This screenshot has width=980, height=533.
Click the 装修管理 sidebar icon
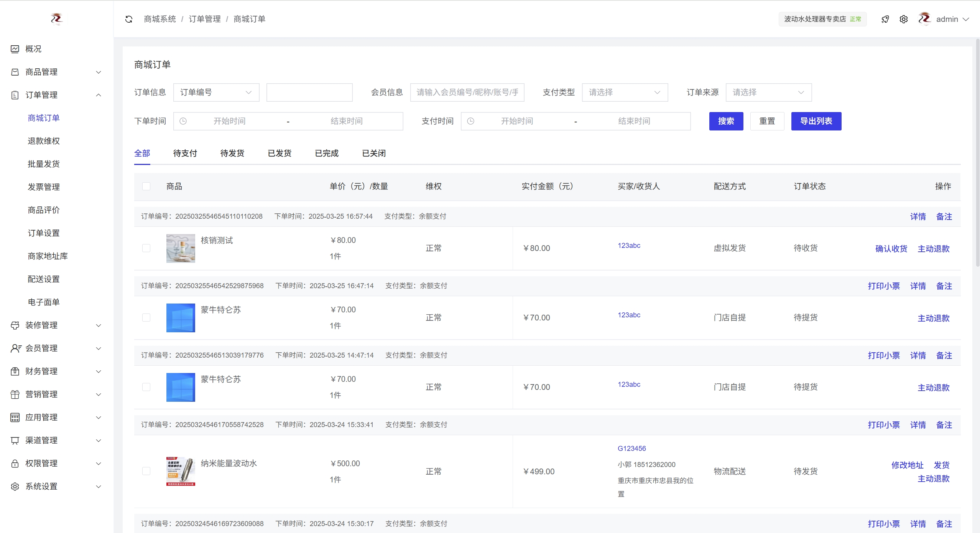[x=15, y=325]
